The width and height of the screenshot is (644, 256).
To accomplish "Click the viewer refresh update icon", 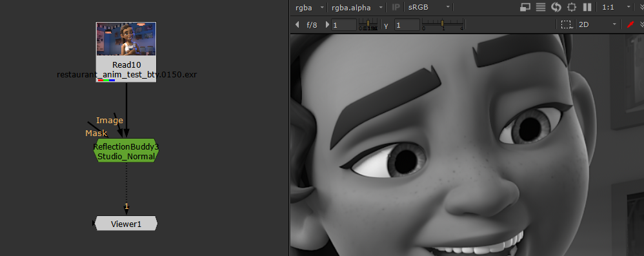I will (x=556, y=7).
